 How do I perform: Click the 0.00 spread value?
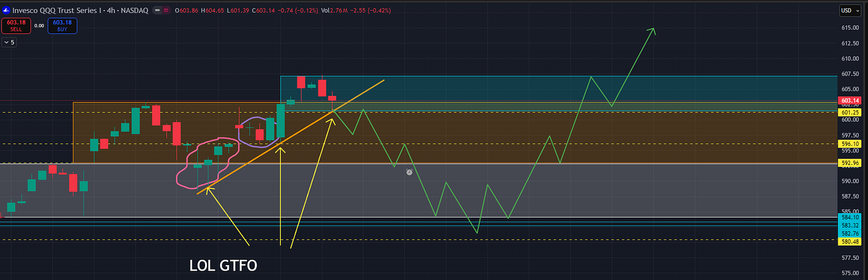[x=39, y=24]
